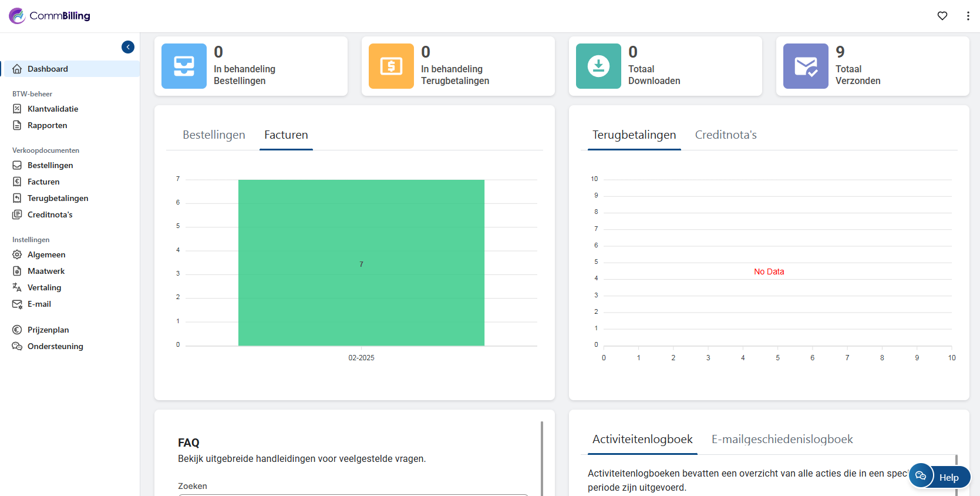Switch to the Creditnota's chart tab
Image resolution: width=980 pixels, height=496 pixels.
point(726,135)
